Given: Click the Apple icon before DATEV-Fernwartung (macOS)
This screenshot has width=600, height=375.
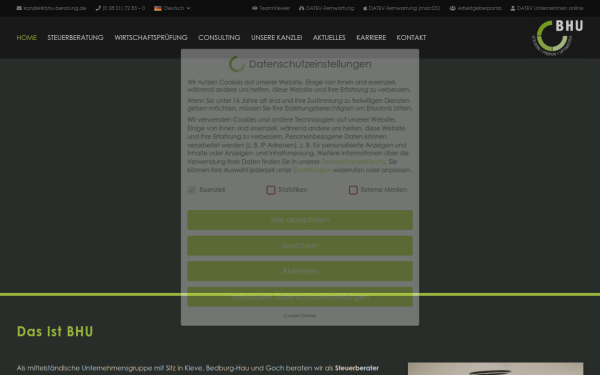Looking at the screenshot, I should tap(365, 8).
